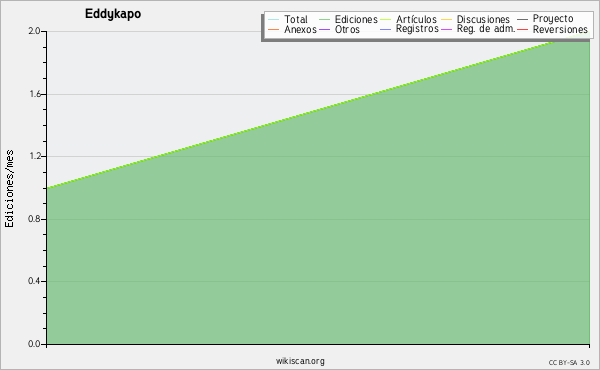Click the Otros legend label
Viewport: 600px width, 370px height.
[x=347, y=29]
